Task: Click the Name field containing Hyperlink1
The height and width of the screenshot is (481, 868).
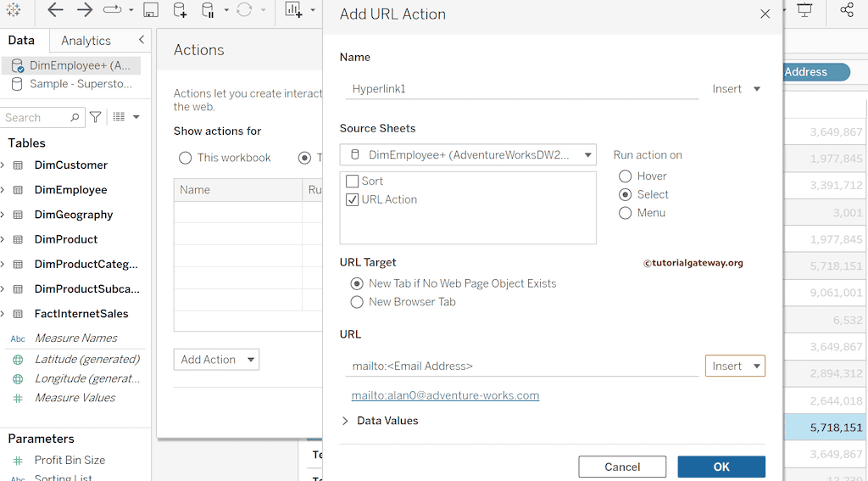Action: (523, 88)
